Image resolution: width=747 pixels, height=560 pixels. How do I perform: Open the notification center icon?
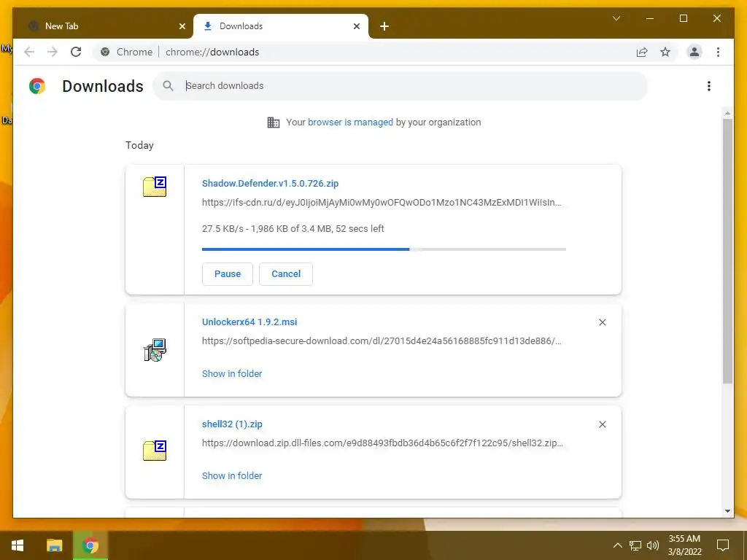pyautogui.click(x=723, y=545)
